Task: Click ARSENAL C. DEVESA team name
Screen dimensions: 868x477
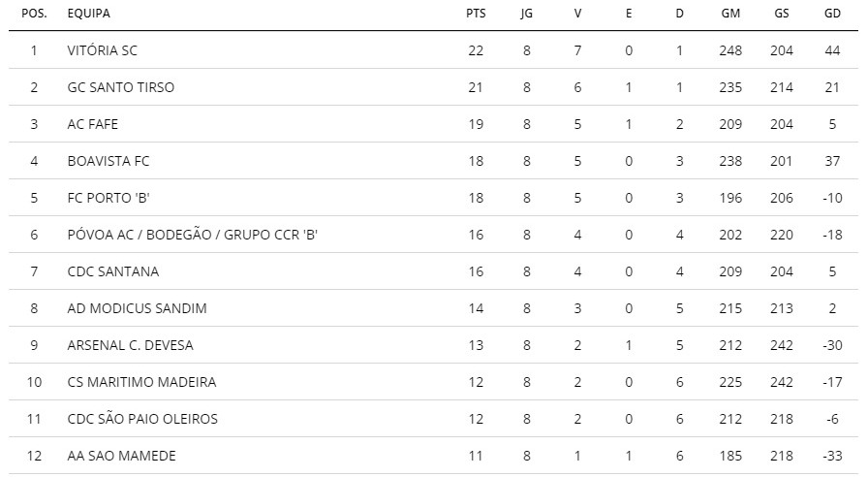Action: (x=130, y=345)
